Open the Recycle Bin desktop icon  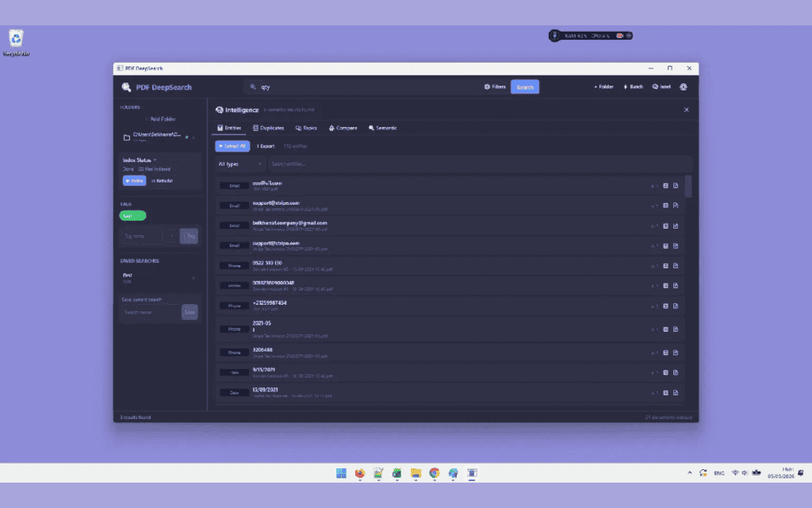point(16,43)
